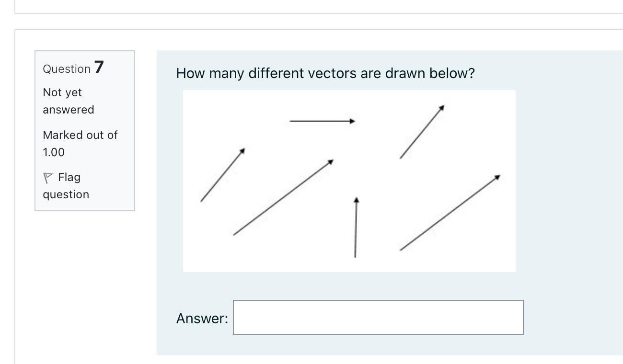The image size is (623, 364).
Task: Click the Marked out of 1.00 text
Action: point(80,143)
